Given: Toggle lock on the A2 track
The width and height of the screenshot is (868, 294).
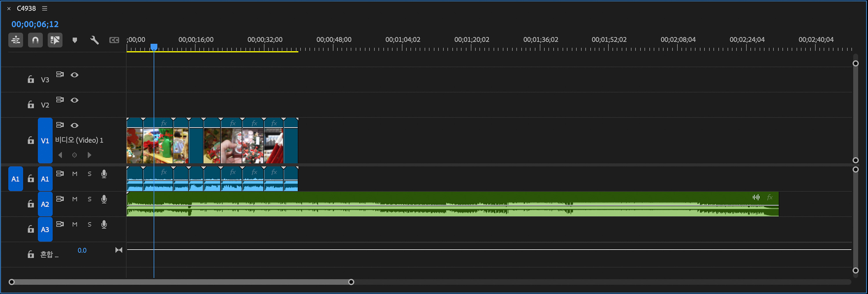Looking at the screenshot, I should (x=31, y=204).
